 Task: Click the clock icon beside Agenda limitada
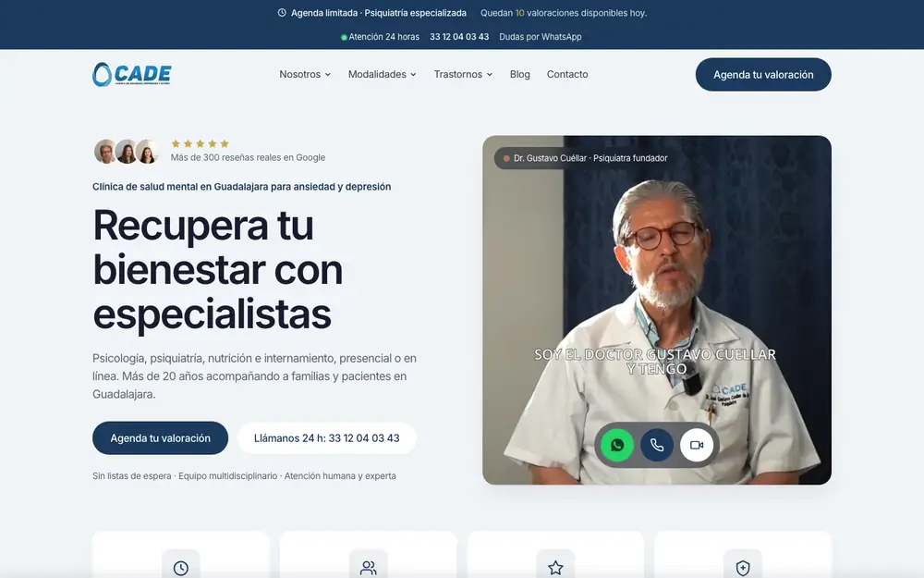(282, 12)
